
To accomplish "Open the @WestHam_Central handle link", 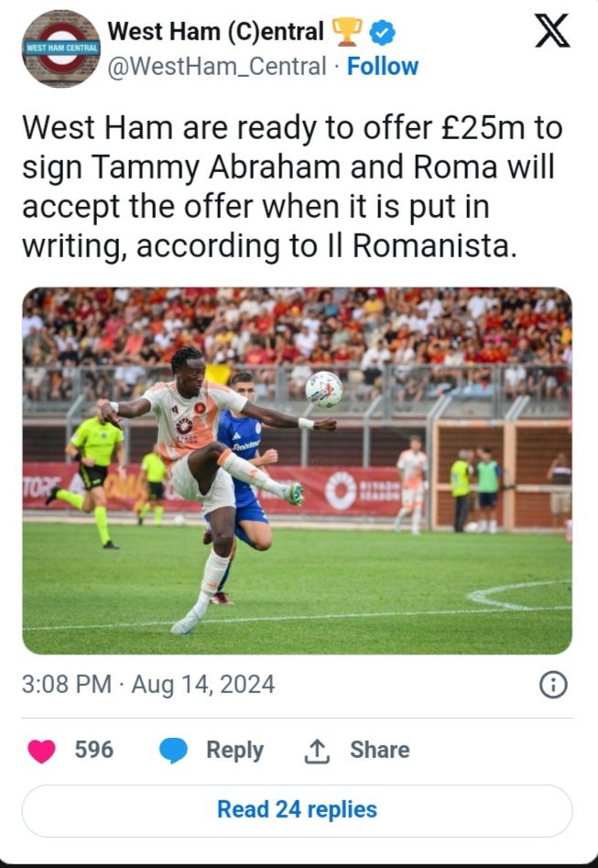I will point(217,67).
